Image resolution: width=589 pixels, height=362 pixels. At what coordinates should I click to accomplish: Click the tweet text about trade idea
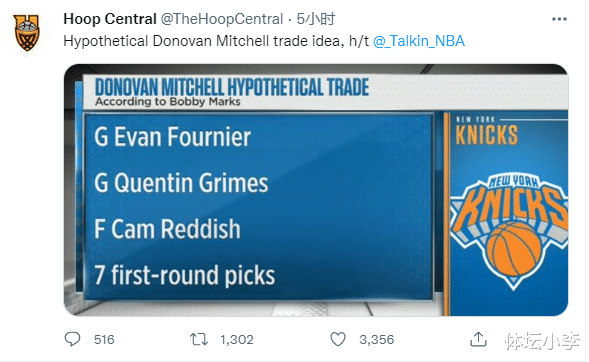pos(216,41)
